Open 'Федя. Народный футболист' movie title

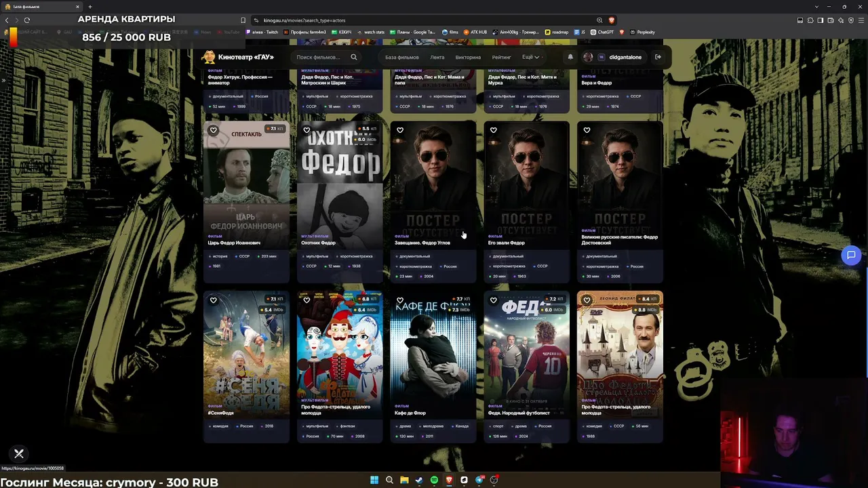coord(517,413)
